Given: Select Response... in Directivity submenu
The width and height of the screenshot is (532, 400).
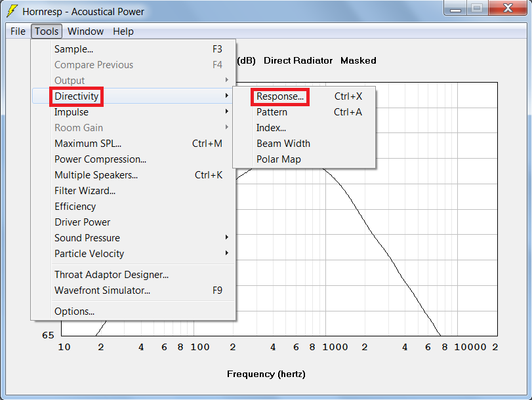Looking at the screenshot, I should tap(304, 96).
